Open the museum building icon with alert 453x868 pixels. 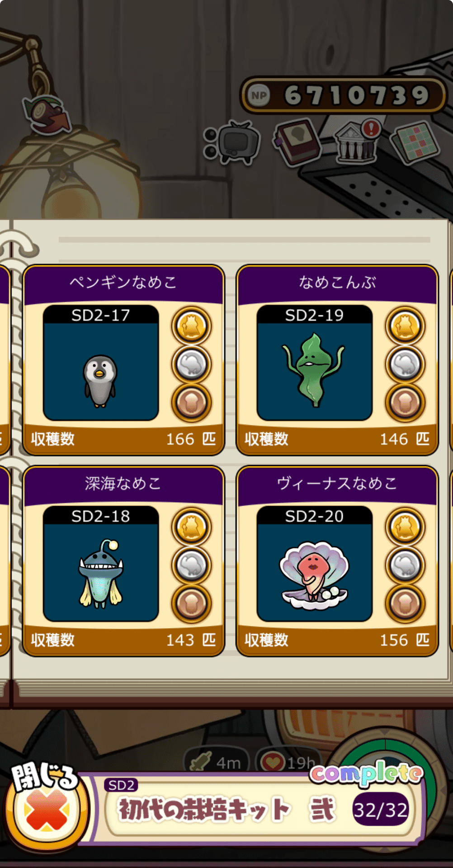point(357,141)
